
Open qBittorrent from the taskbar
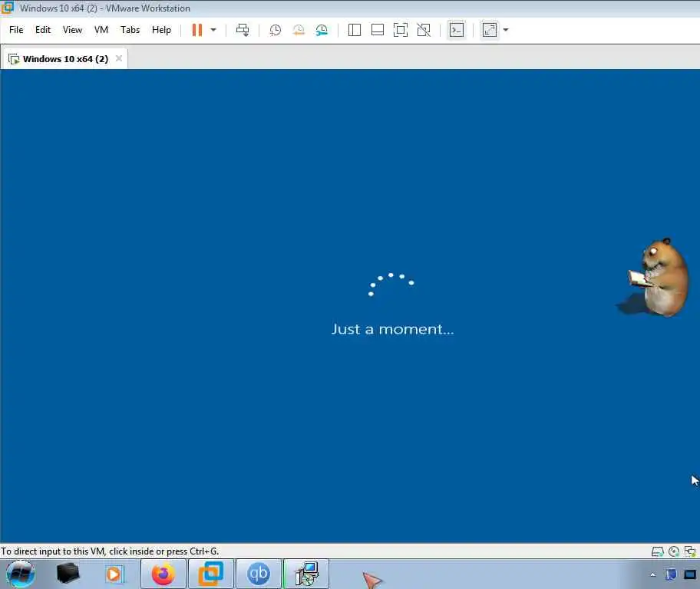259,574
